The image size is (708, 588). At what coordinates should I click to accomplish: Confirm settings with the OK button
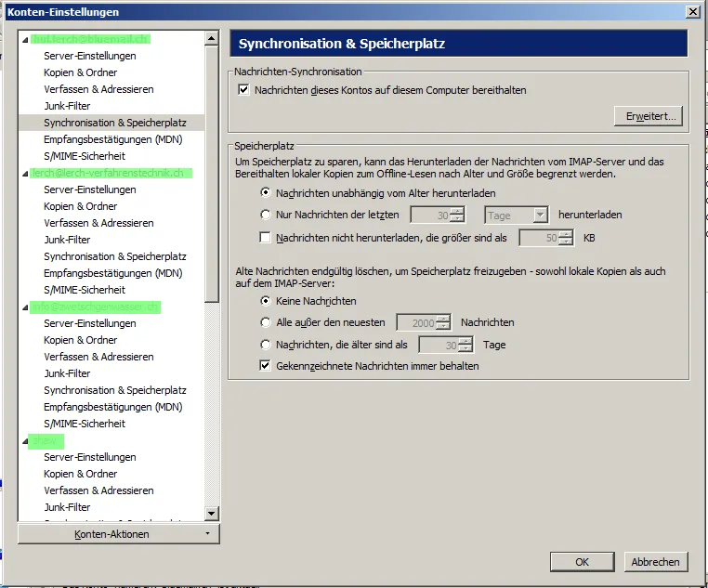point(582,562)
